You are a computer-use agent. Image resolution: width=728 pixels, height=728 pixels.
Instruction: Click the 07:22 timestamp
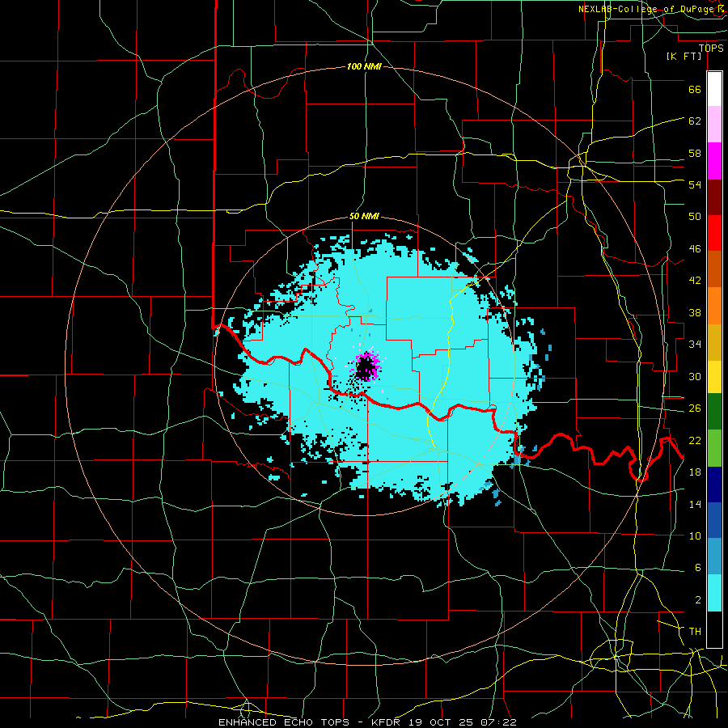tap(499, 722)
